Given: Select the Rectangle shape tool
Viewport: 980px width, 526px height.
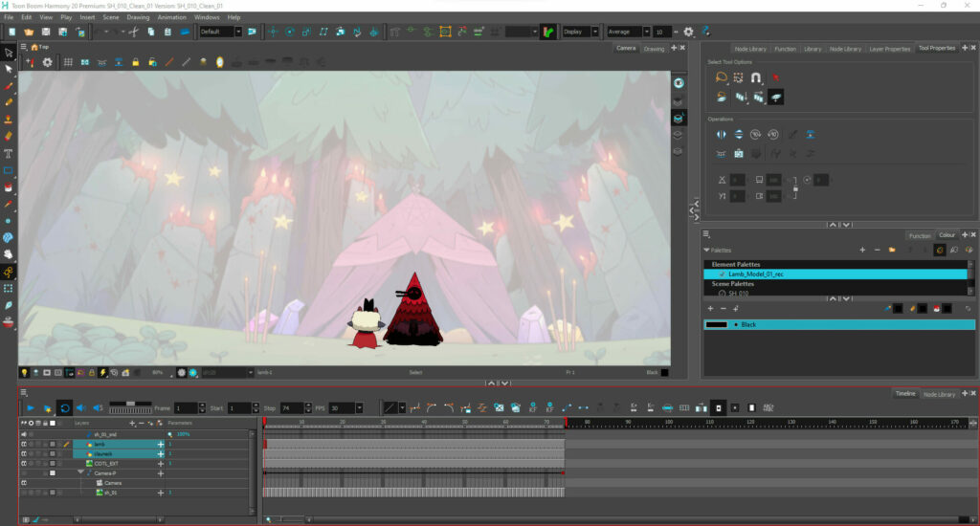Looking at the screenshot, I should (x=8, y=170).
